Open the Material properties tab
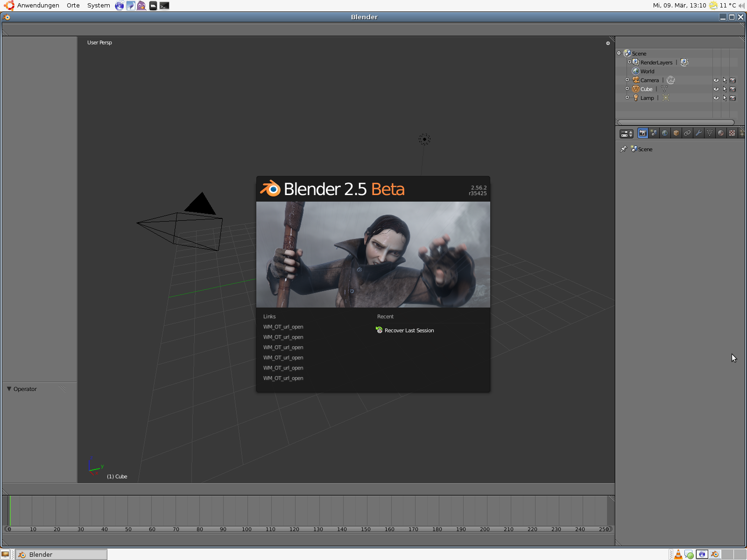 [721, 133]
